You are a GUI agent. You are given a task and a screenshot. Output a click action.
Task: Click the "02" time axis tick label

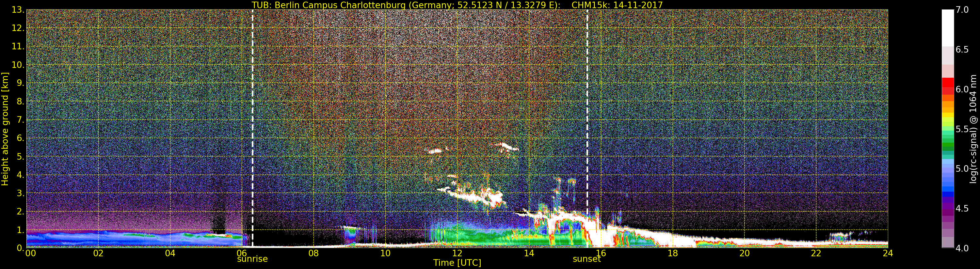point(98,253)
